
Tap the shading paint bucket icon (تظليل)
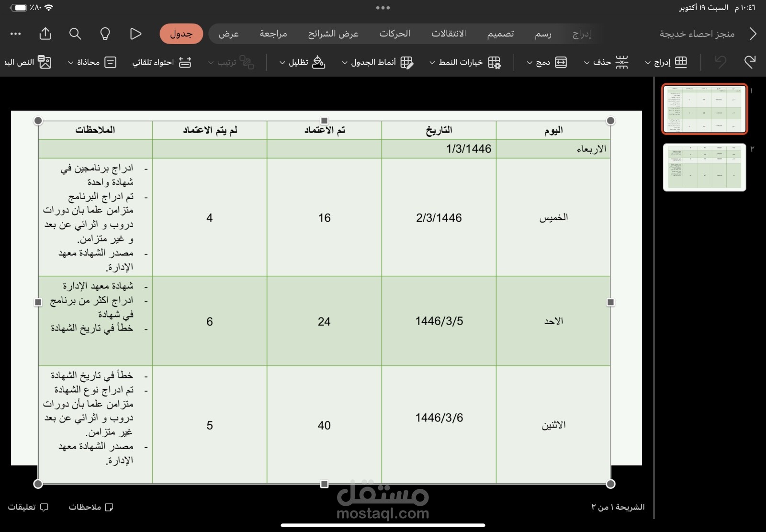[x=319, y=62]
